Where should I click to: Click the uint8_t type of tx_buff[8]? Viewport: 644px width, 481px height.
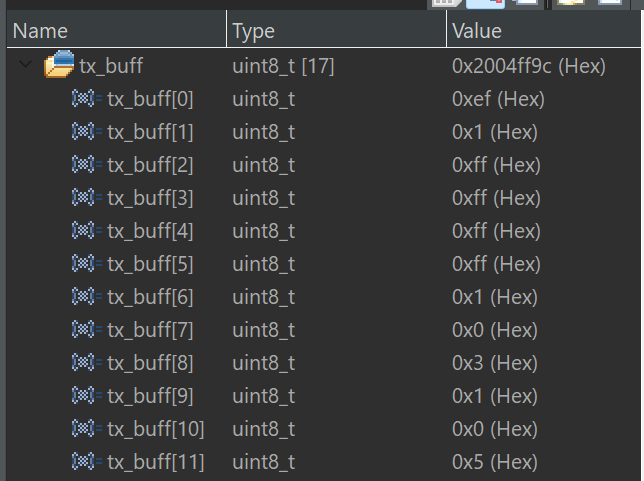[x=264, y=363]
